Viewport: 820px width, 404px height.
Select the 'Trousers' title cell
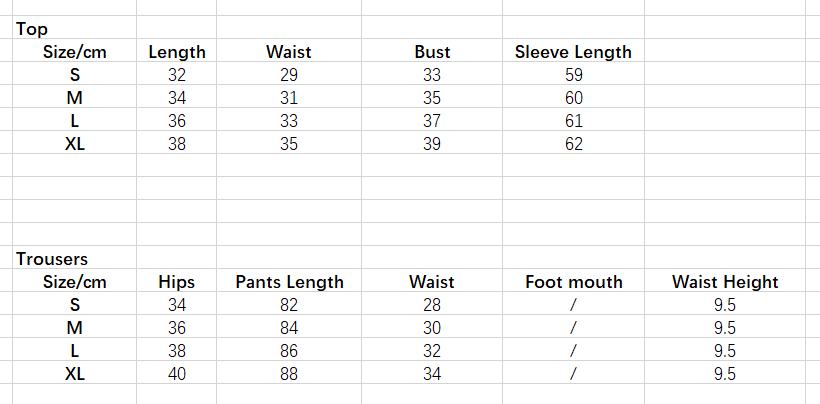[52, 259]
